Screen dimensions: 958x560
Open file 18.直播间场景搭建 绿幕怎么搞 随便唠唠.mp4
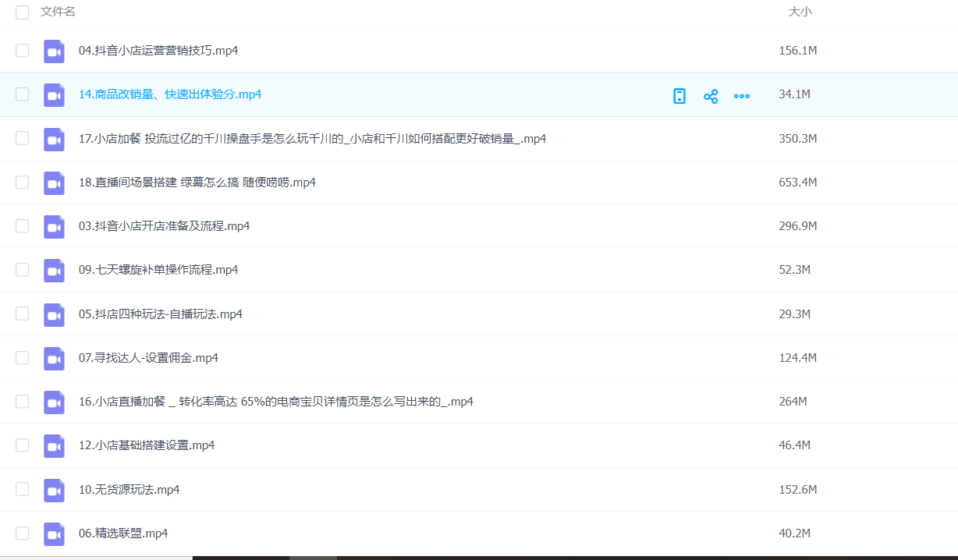pos(197,183)
